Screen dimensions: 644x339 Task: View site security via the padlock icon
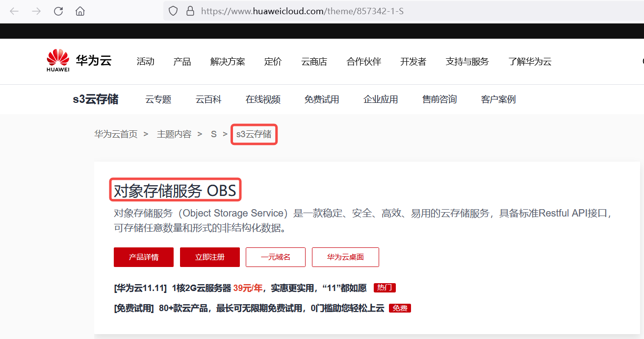(190, 11)
